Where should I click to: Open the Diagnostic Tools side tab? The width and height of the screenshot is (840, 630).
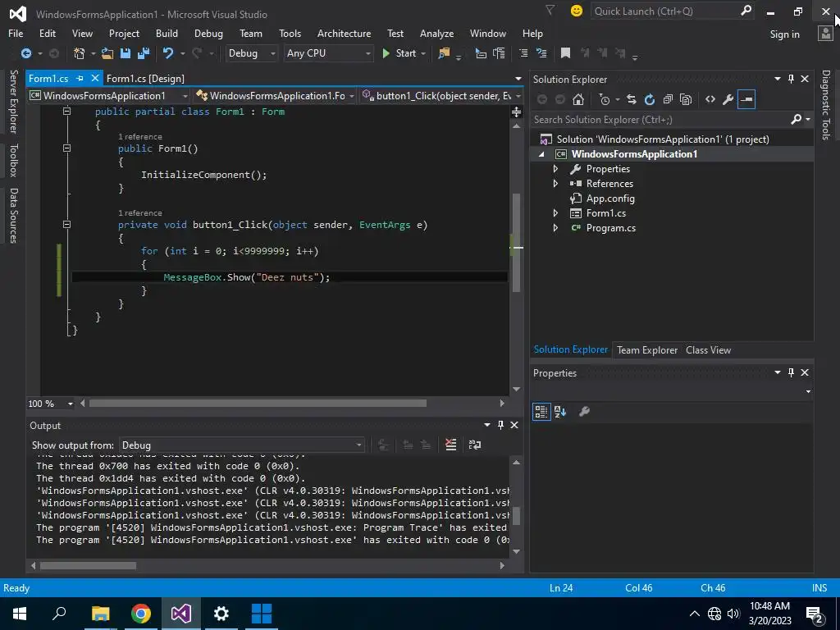tap(825, 105)
